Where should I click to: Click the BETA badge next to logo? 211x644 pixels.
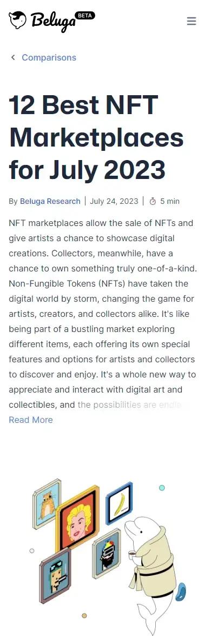click(x=85, y=16)
